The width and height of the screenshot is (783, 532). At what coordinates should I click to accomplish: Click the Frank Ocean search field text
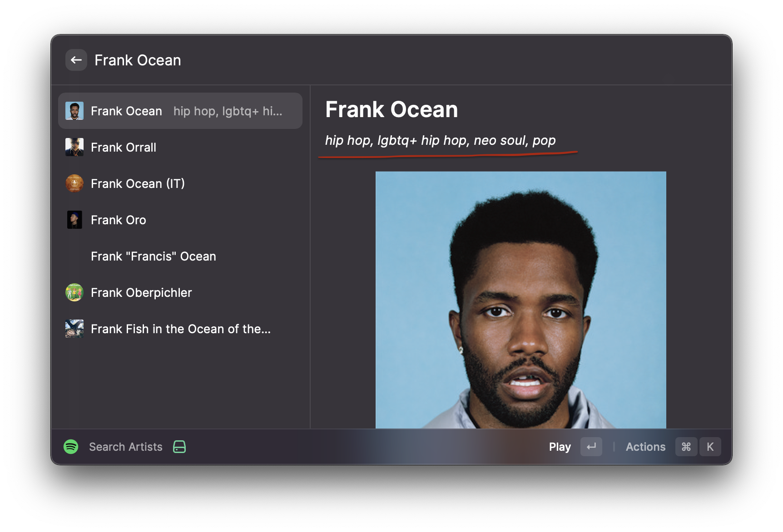click(138, 60)
